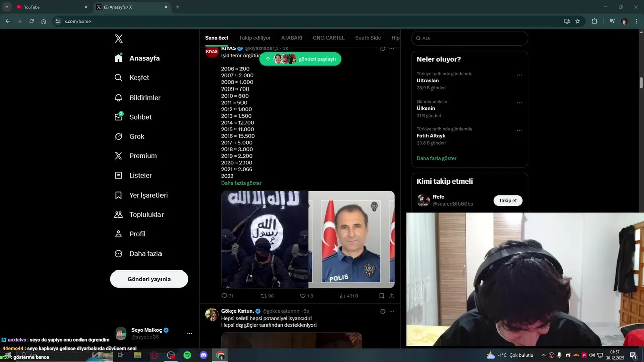
Task: Like the KIYAS post
Action: (306, 296)
